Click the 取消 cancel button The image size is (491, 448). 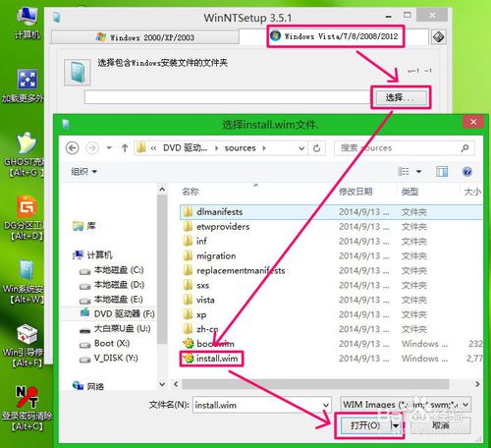tap(441, 425)
